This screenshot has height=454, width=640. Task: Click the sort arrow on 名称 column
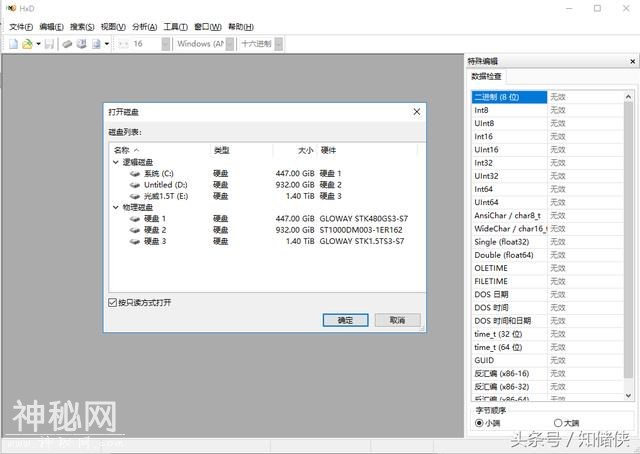[136, 150]
